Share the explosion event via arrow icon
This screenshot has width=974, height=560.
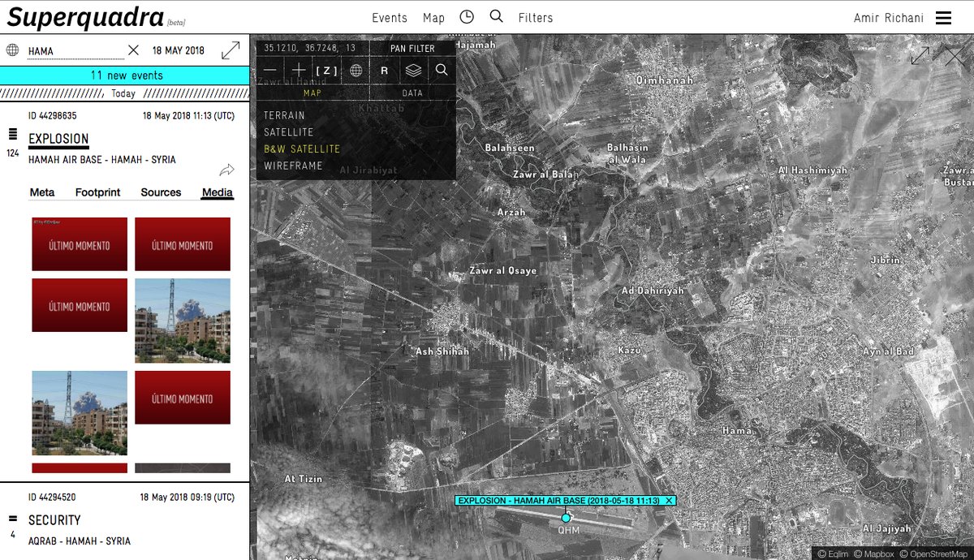(x=226, y=170)
